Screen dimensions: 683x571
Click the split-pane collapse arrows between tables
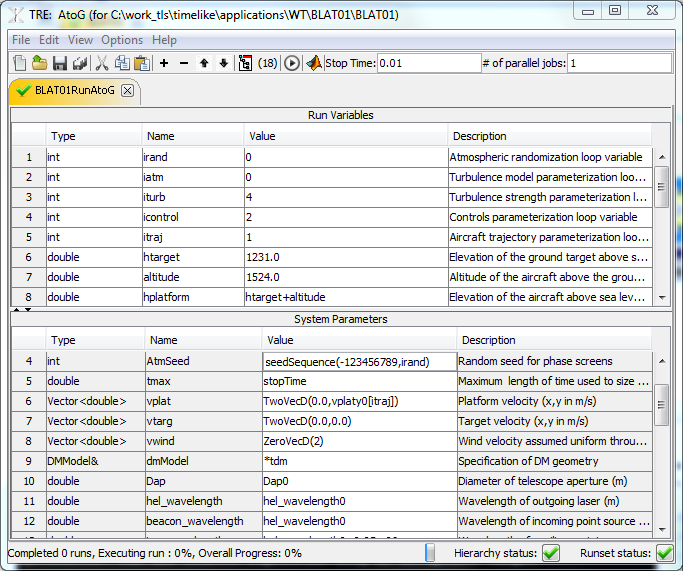point(22,310)
